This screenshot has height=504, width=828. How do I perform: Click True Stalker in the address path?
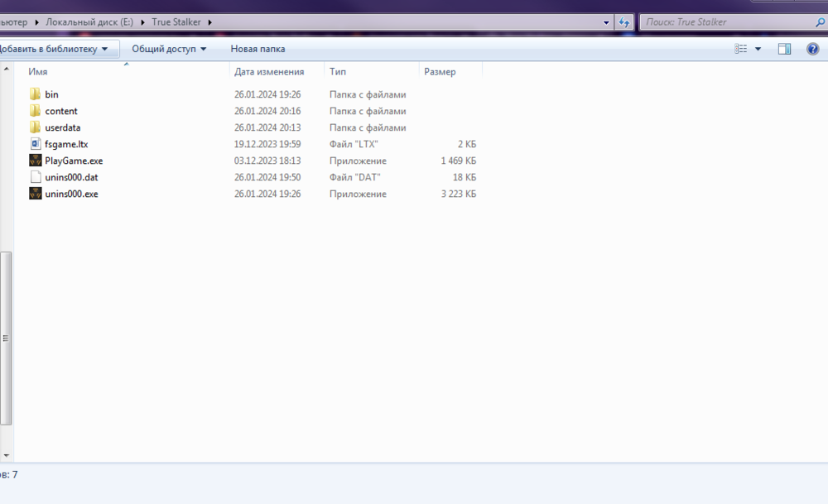tap(176, 22)
